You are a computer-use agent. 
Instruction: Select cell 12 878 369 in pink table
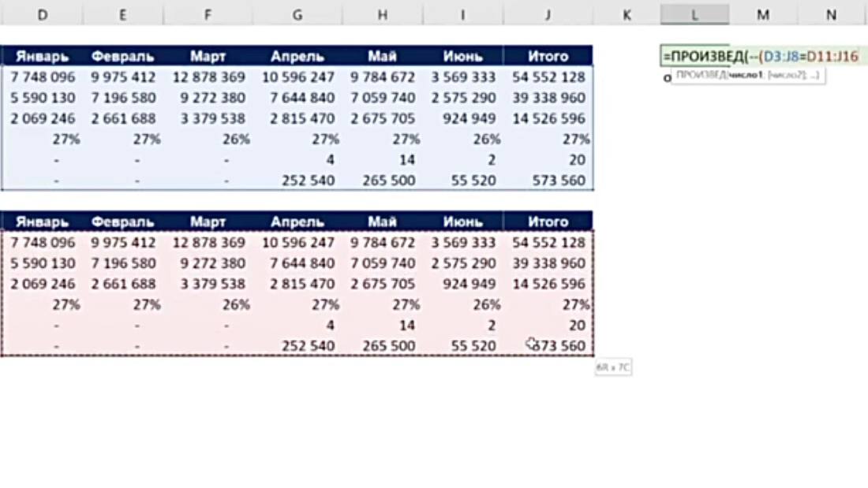[x=208, y=242]
